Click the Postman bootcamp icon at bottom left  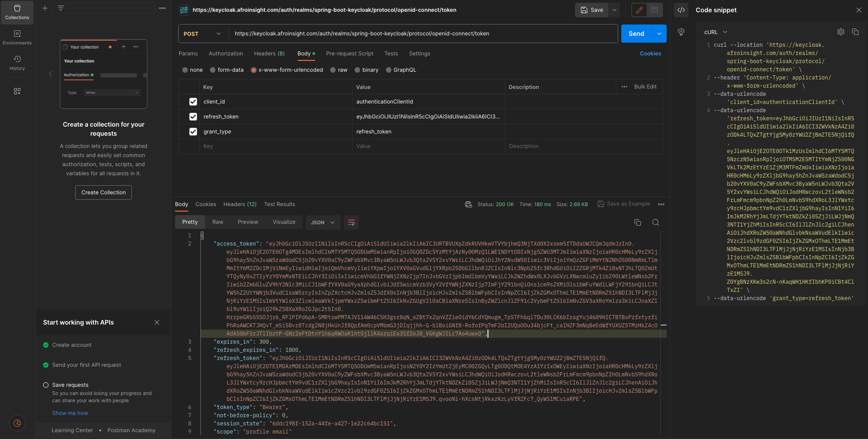pos(17,423)
